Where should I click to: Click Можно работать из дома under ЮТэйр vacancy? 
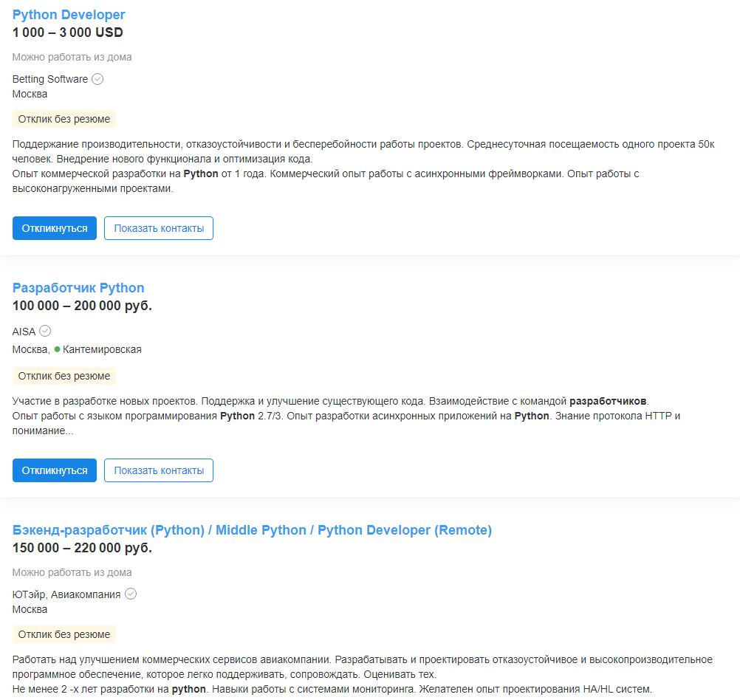click(x=72, y=572)
